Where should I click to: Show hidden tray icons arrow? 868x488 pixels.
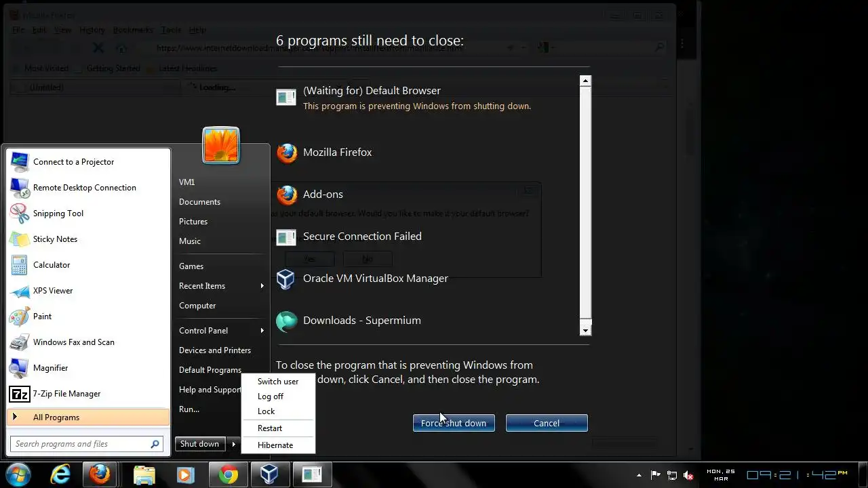tap(639, 475)
